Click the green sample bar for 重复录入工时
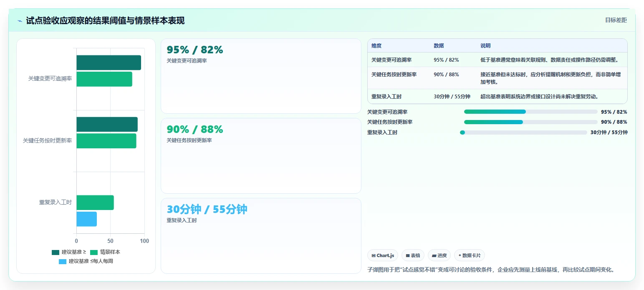Screen dimensions: 644x290 [95, 202]
